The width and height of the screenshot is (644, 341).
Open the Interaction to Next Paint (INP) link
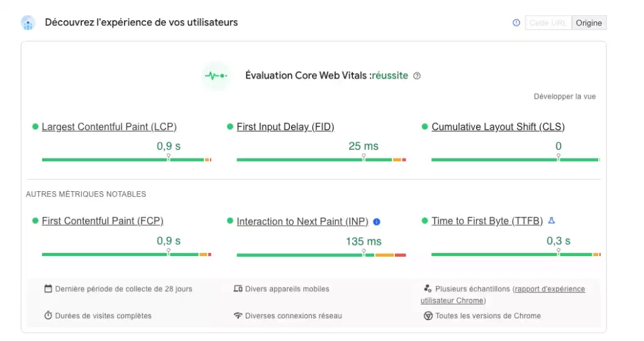303,222
